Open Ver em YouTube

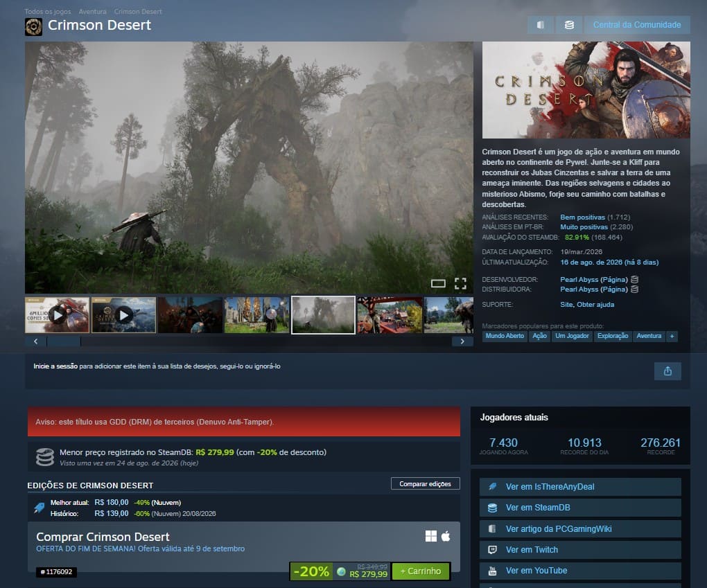[x=580, y=571]
